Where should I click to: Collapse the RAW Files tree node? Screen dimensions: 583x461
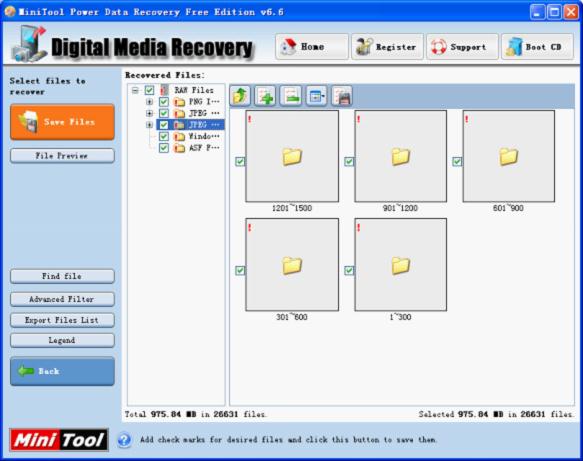[135, 90]
